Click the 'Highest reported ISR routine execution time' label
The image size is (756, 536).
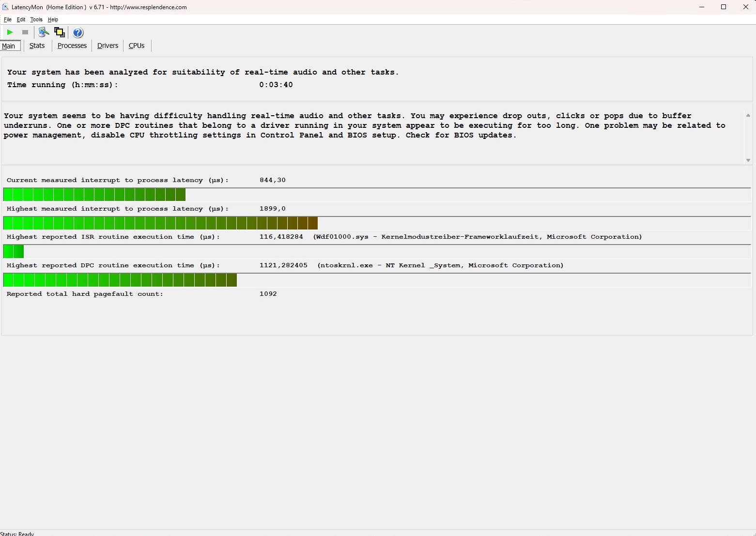click(x=113, y=237)
